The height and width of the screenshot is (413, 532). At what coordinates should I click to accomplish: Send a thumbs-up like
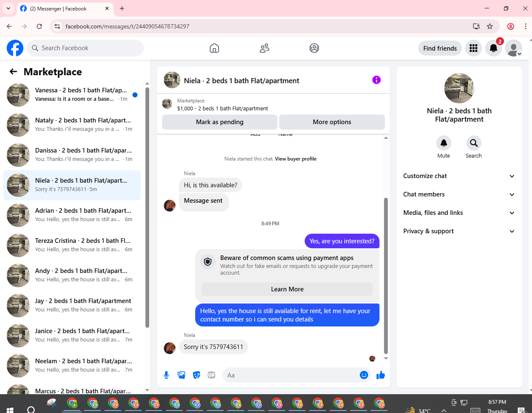tap(380, 375)
